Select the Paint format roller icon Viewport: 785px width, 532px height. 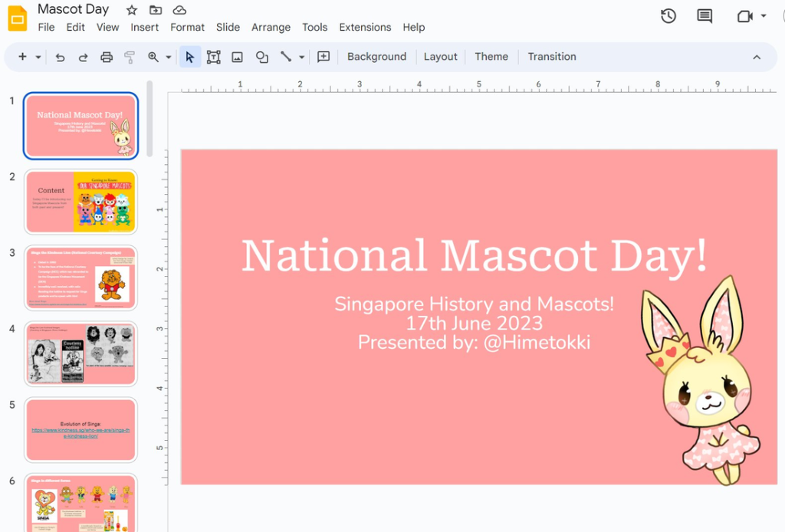click(130, 57)
